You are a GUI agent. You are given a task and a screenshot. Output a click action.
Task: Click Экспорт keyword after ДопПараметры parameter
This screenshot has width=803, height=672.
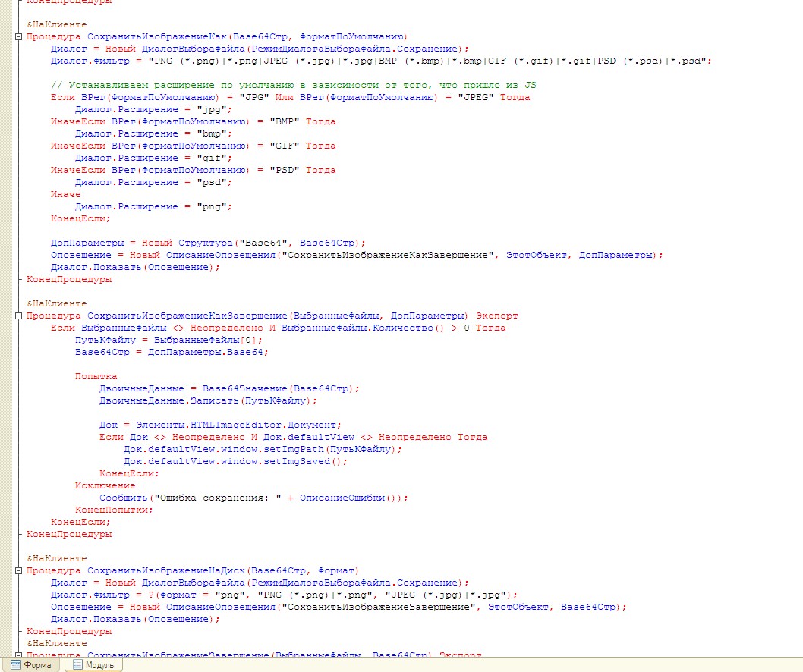pos(497,316)
